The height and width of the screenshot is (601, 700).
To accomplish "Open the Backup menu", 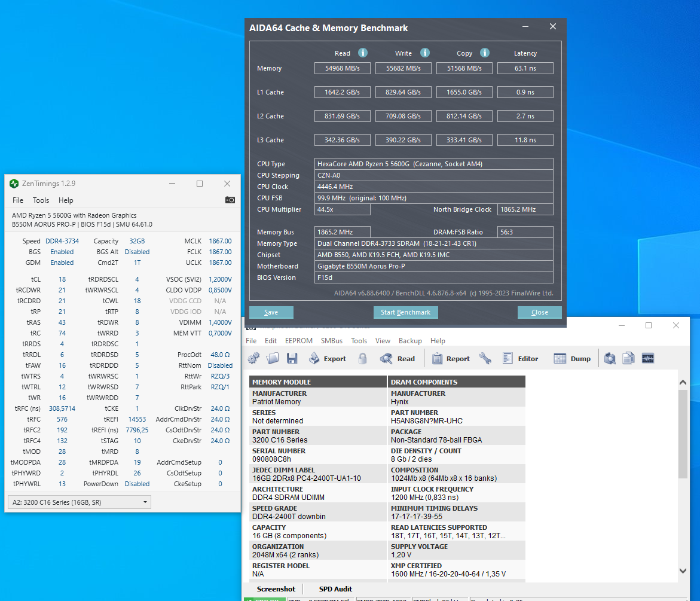I will (410, 341).
